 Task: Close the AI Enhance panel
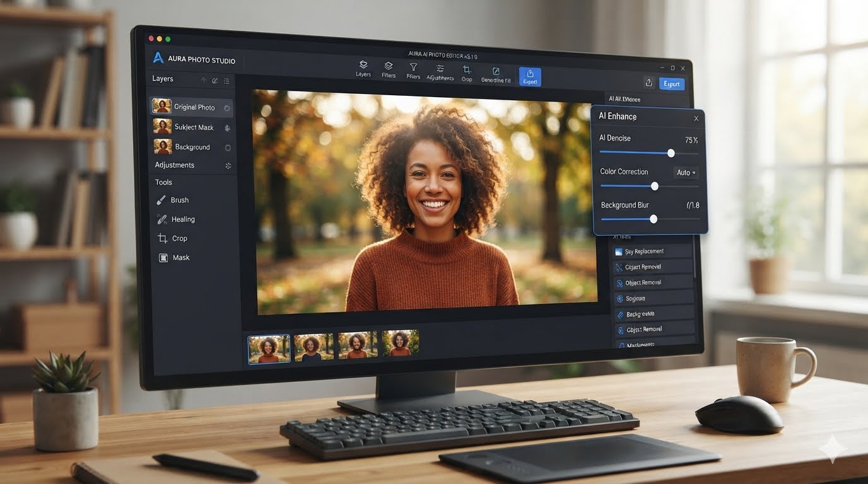tap(696, 118)
